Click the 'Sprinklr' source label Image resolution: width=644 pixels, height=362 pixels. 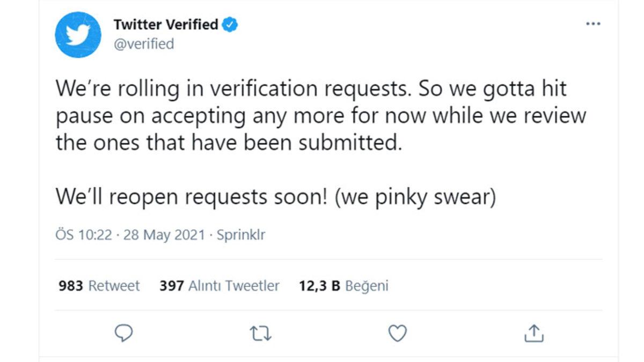pyautogui.click(x=243, y=234)
